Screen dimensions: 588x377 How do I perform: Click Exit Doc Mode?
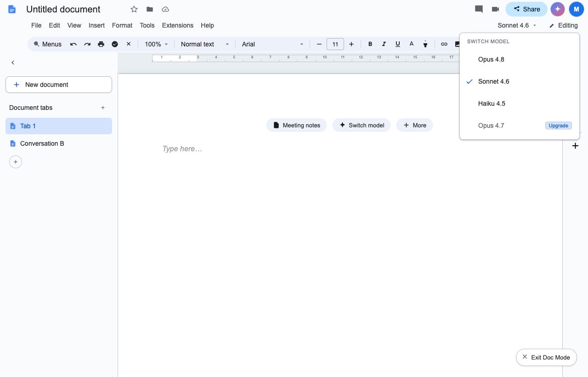click(x=546, y=357)
